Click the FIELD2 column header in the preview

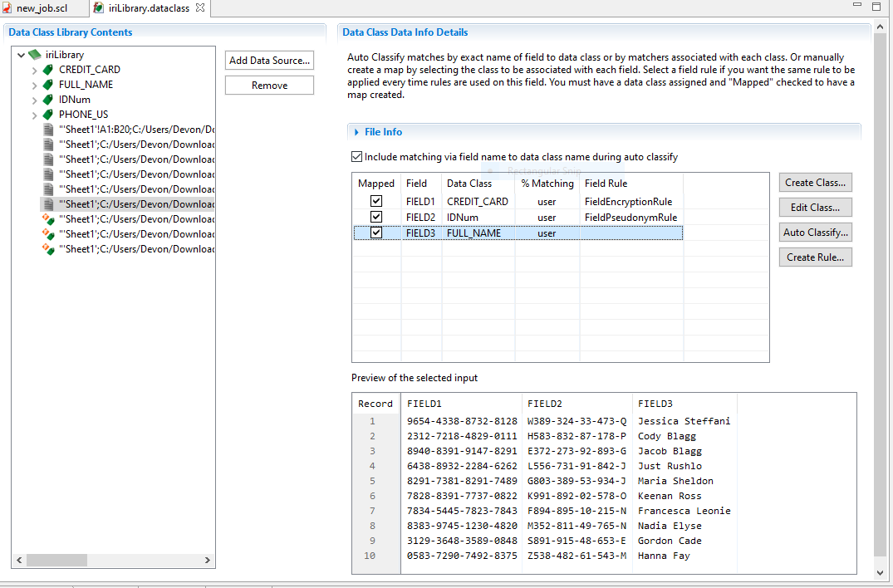pyautogui.click(x=577, y=404)
